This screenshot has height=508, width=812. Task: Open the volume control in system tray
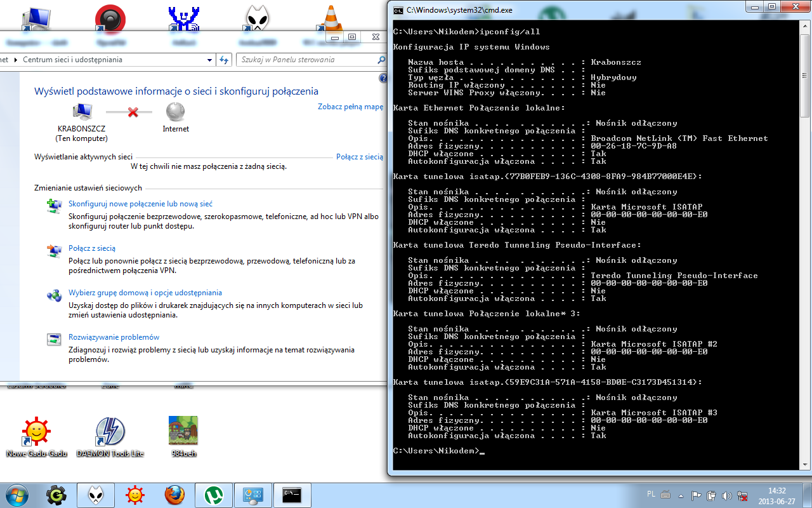(726, 495)
